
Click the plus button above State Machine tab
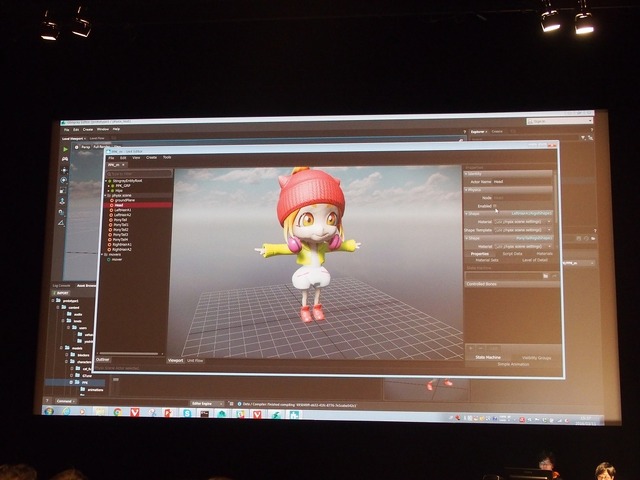[471, 349]
